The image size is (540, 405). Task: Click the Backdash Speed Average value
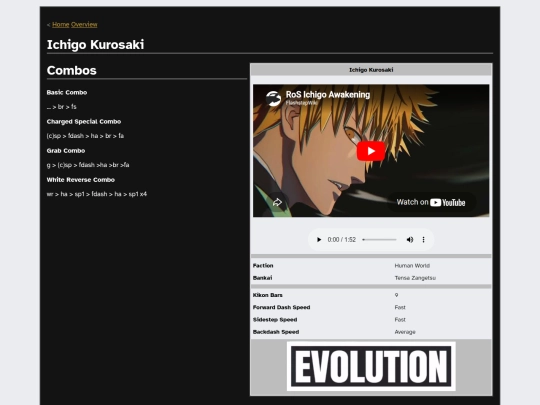[405, 332]
